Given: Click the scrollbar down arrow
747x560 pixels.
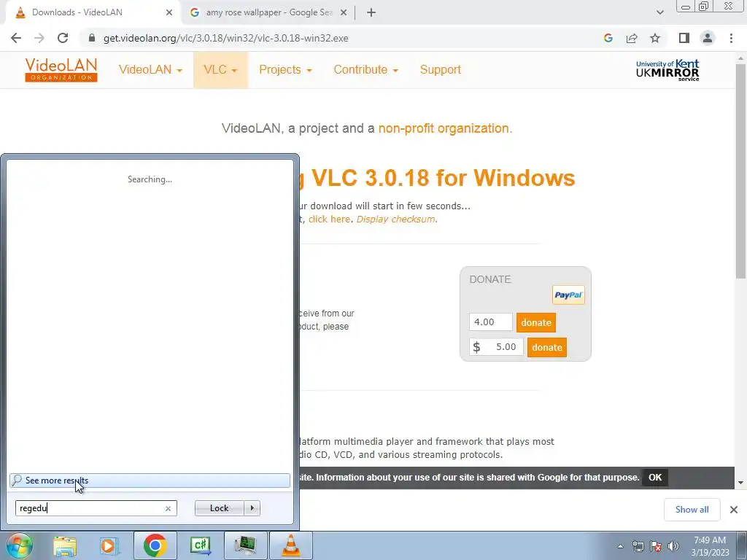Looking at the screenshot, I should pyautogui.click(x=740, y=483).
